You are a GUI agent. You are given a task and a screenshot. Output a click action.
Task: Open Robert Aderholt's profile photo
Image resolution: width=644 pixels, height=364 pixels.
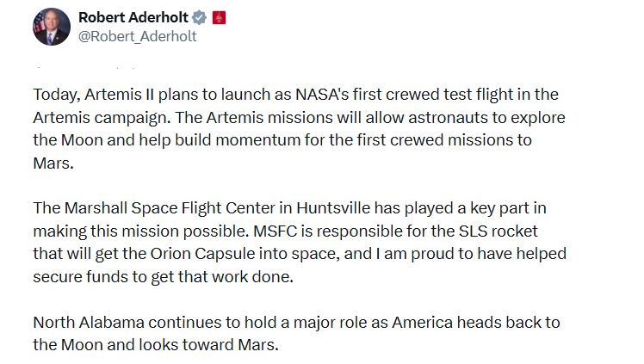(51, 27)
